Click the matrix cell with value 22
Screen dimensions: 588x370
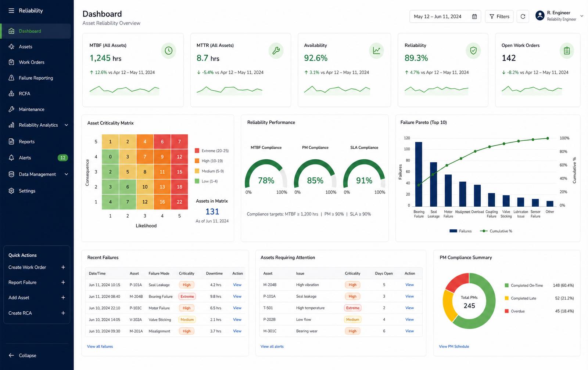click(x=179, y=202)
